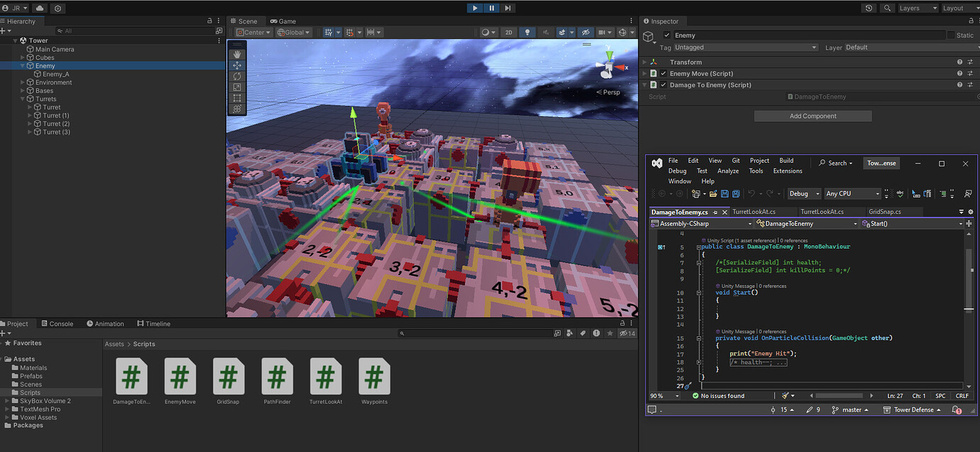
Task: Select the Move tool in the Scene toolbar
Action: pos(236,65)
